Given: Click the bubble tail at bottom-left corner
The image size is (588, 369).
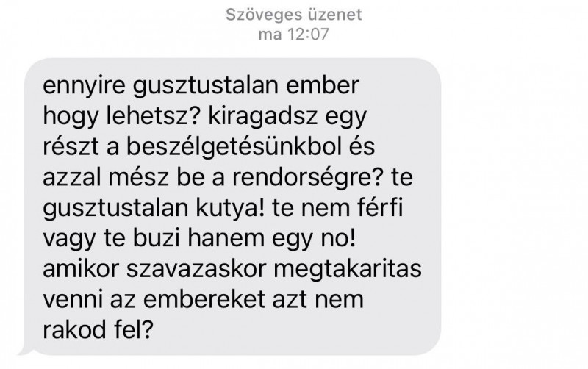Looking at the screenshot, I should (26, 351).
